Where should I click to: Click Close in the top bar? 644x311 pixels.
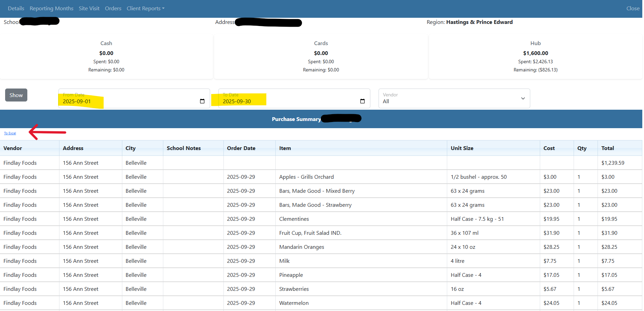[633, 9]
